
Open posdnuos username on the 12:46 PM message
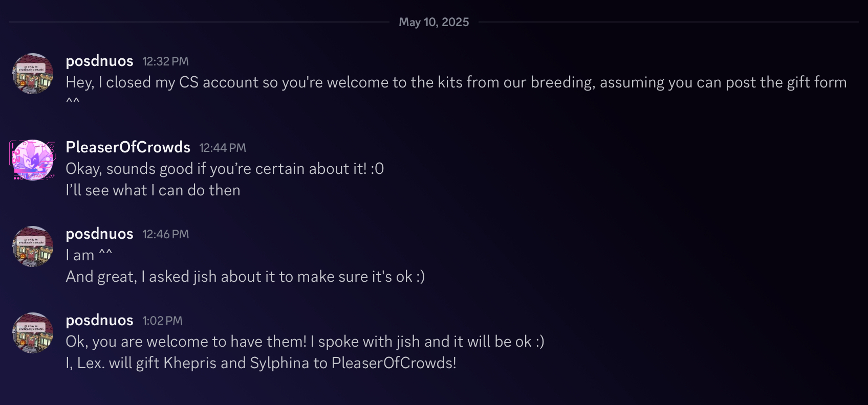[99, 234]
